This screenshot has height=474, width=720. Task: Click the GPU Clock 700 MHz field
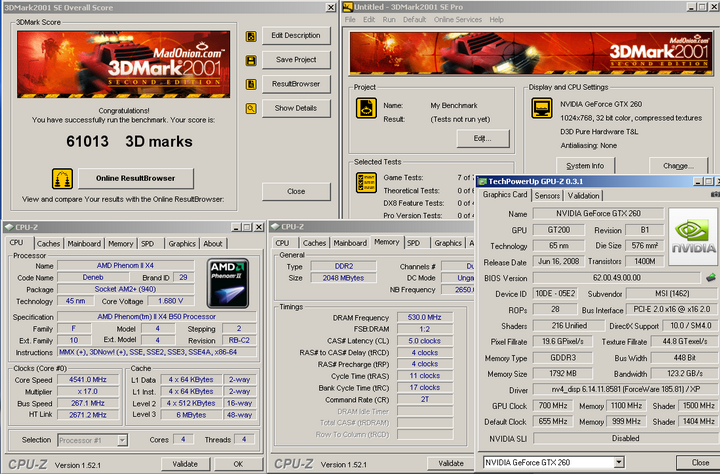[553, 406]
